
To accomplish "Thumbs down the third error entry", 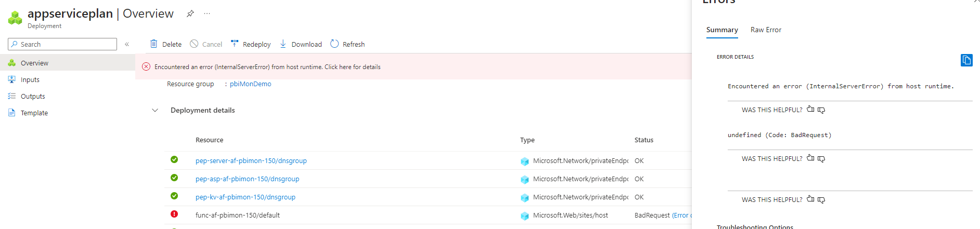I will (x=821, y=200).
